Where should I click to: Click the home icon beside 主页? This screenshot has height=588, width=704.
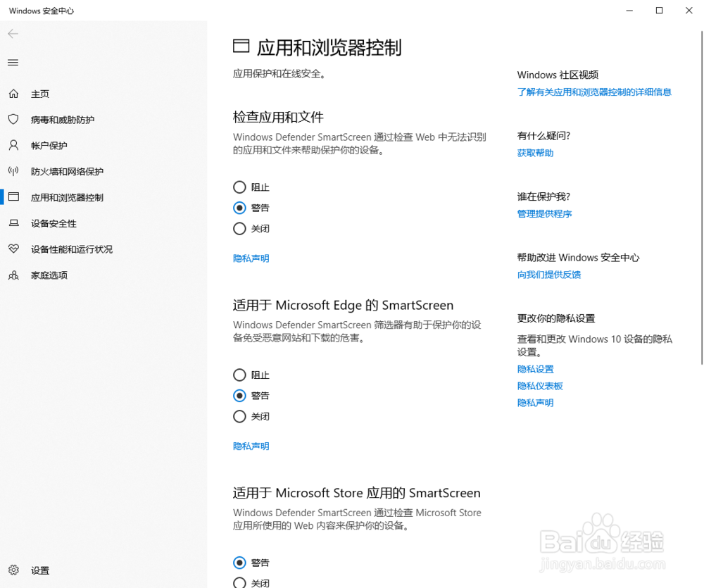tap(14, 94)
